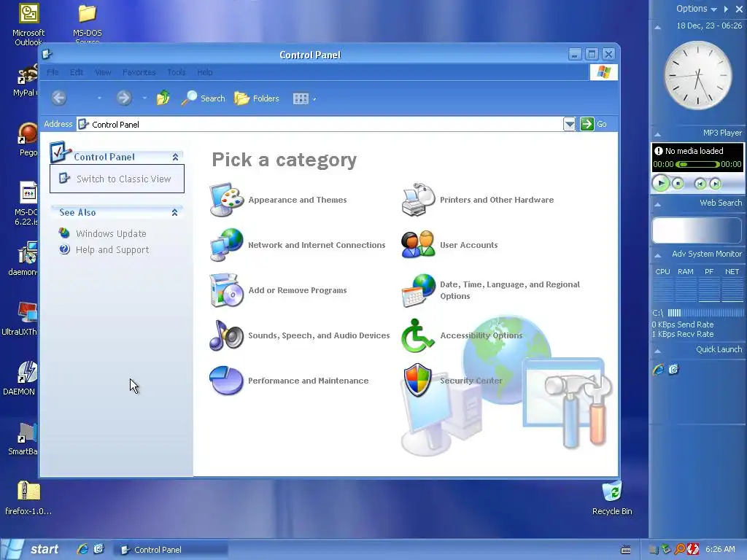Open the Microsoft Outlook desktop icon
747x560 pixels.
tap(28, 24)
